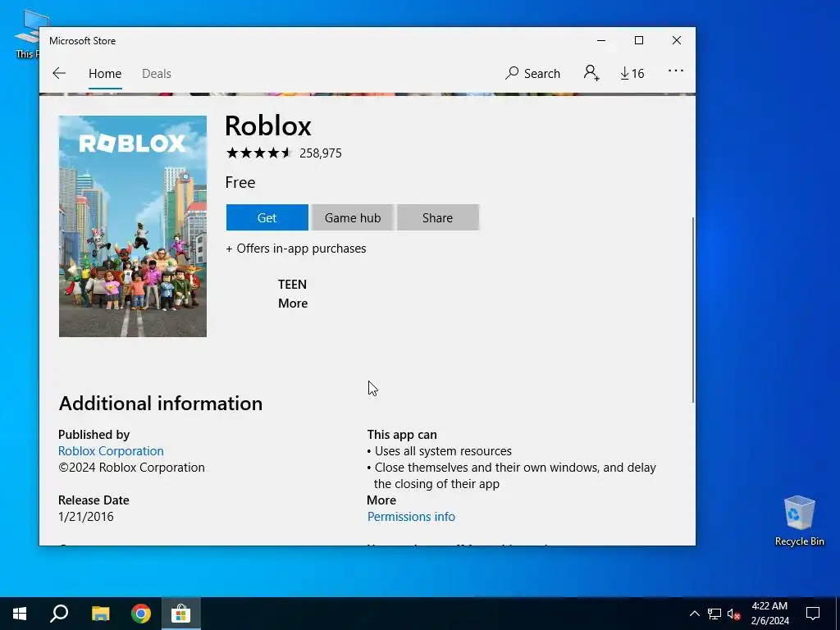Click the Free price label

[240, 183]
